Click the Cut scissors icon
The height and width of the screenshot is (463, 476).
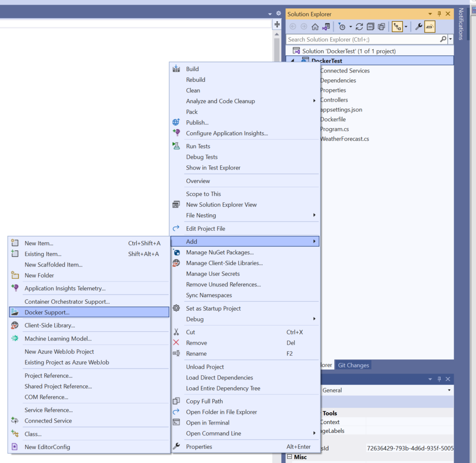click(176, 332)
